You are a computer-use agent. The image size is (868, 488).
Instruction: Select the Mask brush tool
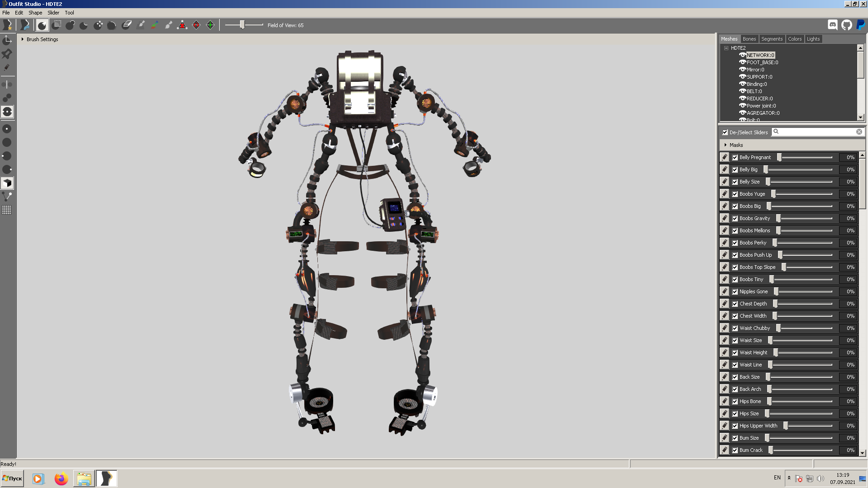click(x=56, y=25)
